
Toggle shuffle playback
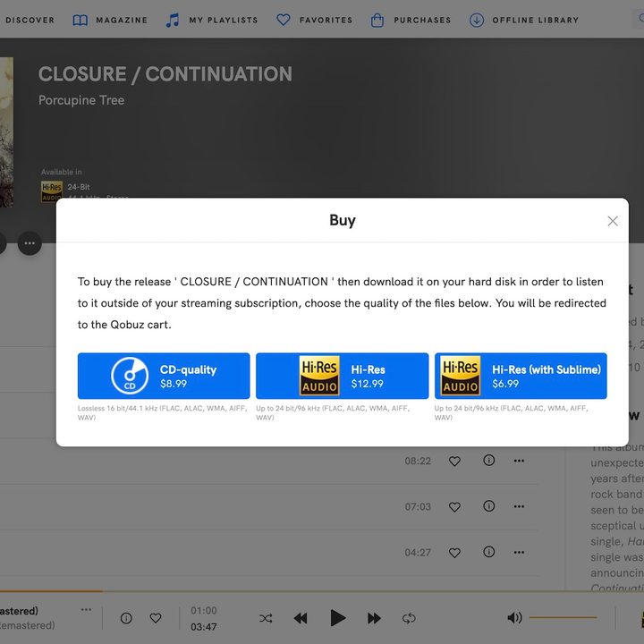pos(266,618)
